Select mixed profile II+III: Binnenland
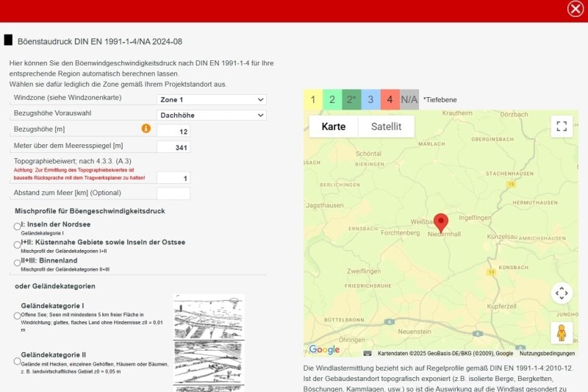The width and height of the screenshot is (588, 392). (17, 263)
